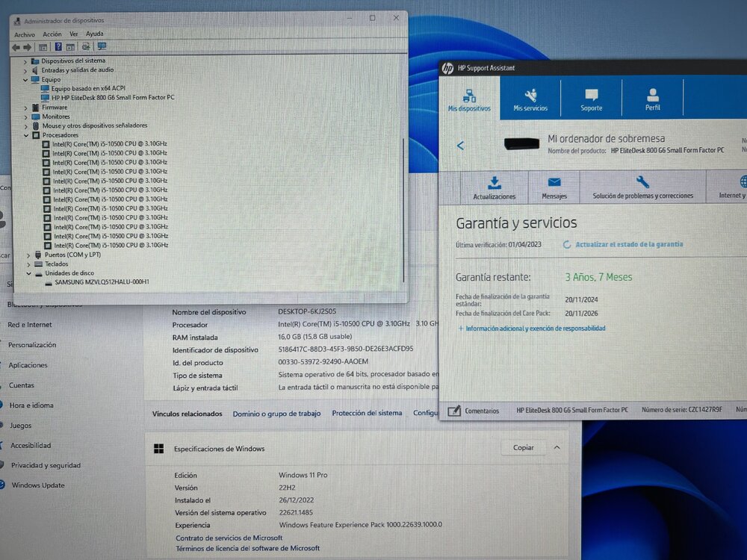Screen dimensions: 747x560
Task: Click the forward arrow in Device Manager toolbar
Action: (x=28, y=47)
